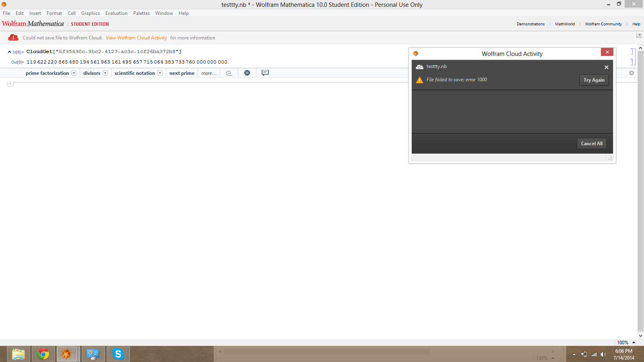Click the vertical scrollbar down arrow

click(640, 336)
